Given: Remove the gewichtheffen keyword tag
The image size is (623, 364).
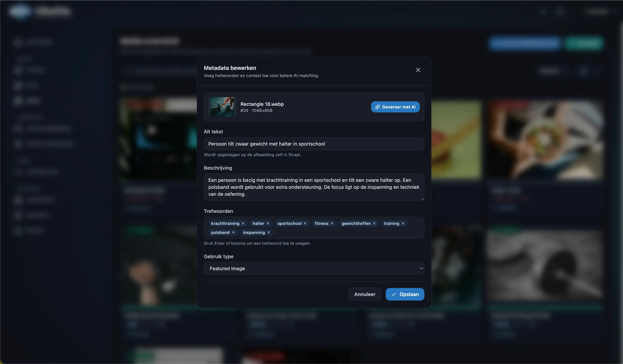Looking at the screenshot, I should (374, 223).
